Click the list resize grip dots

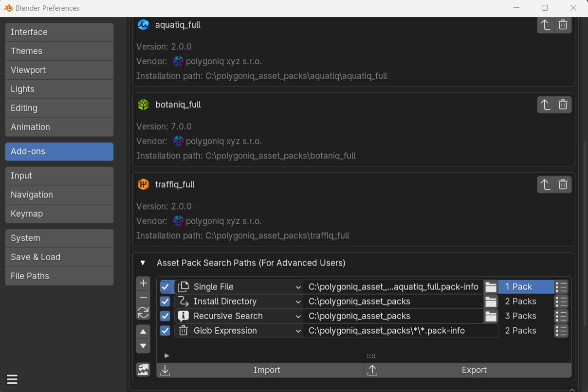[x=371, y=356]
